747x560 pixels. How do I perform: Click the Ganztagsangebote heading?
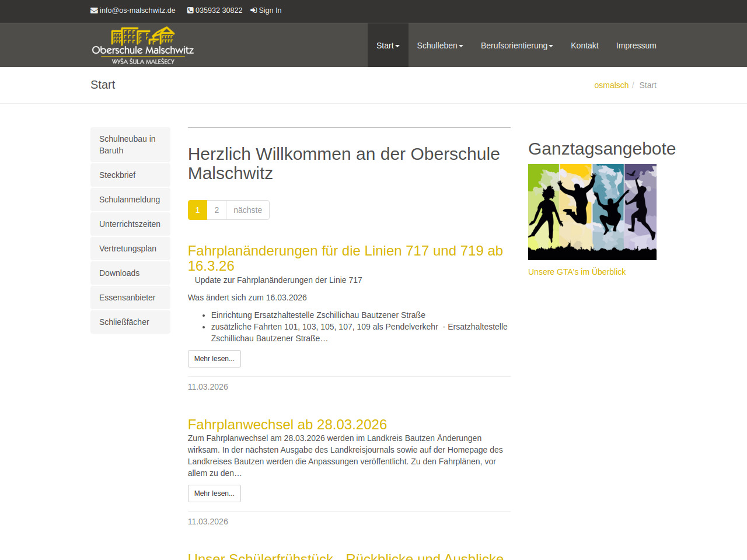[602, 149]
